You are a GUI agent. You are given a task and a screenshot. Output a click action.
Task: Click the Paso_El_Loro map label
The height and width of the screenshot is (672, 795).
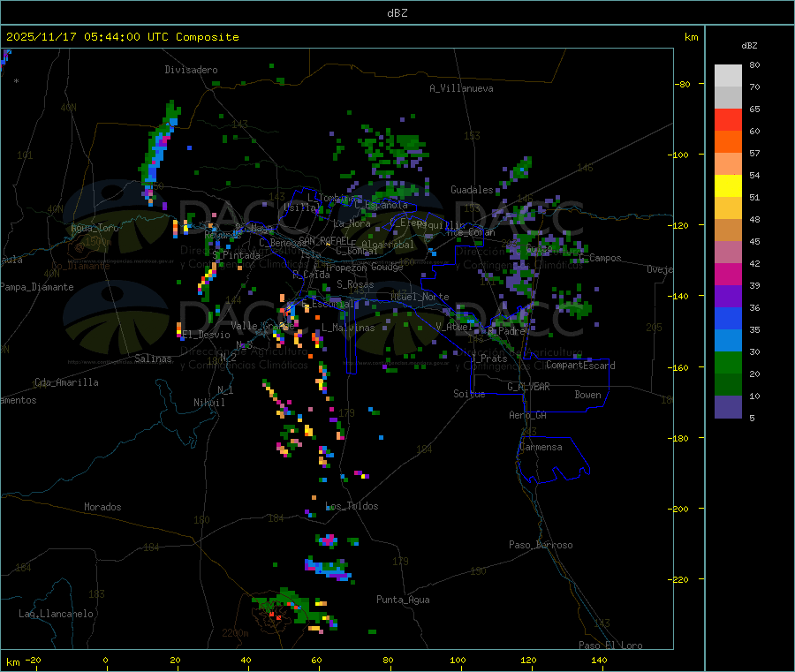[610, 646]
